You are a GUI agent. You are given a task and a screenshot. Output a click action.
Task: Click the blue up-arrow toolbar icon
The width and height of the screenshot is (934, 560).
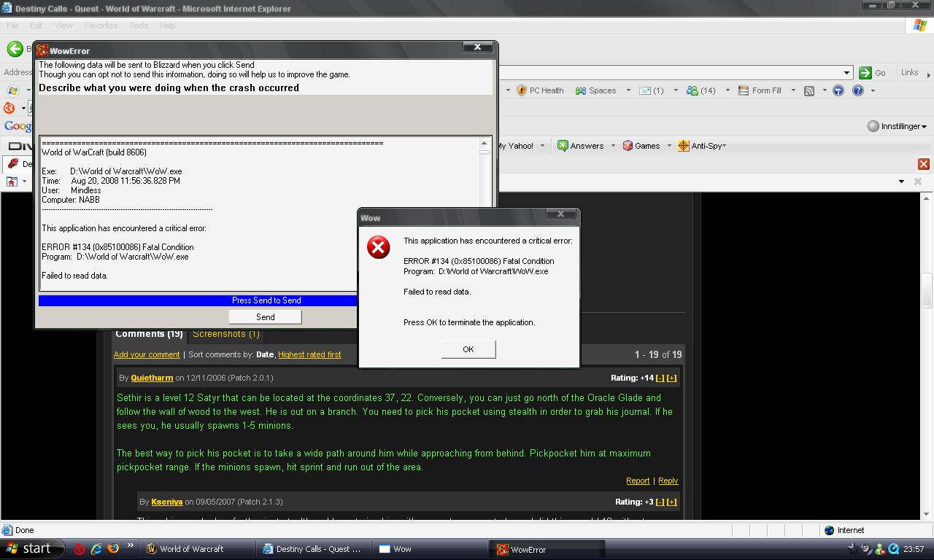pyautogui.click(x=838, y=90)
